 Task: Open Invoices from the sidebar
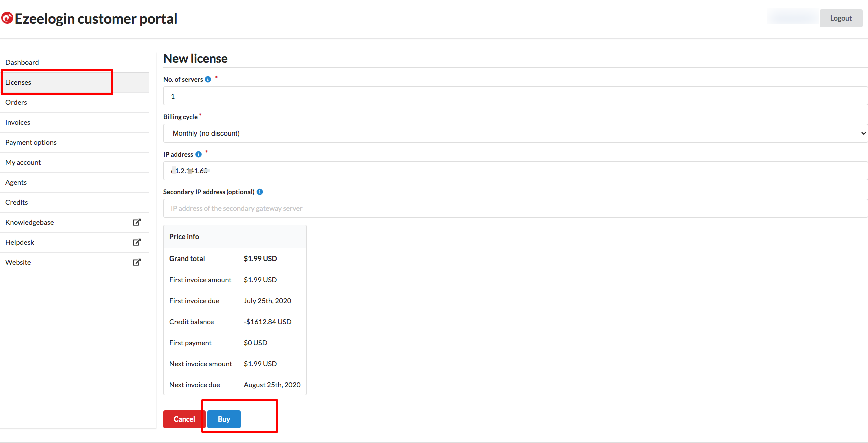[x=18, y=122]
